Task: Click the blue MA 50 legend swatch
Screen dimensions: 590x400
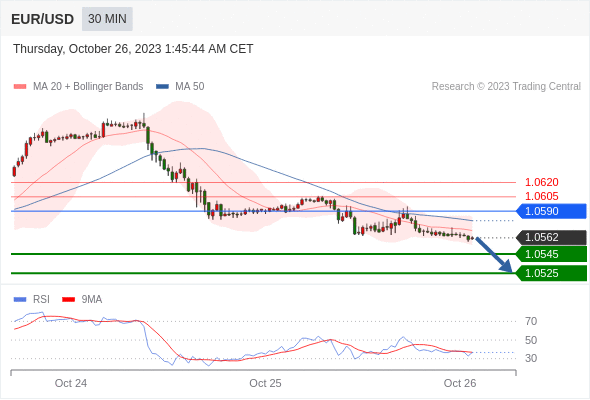Action: [162, 87]
